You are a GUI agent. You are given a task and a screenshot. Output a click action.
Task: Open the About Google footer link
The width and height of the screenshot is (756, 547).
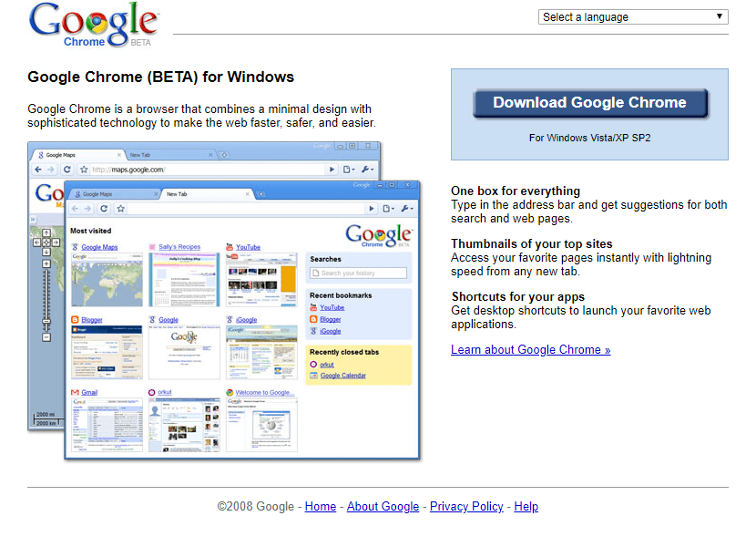(x=383, y=507)
